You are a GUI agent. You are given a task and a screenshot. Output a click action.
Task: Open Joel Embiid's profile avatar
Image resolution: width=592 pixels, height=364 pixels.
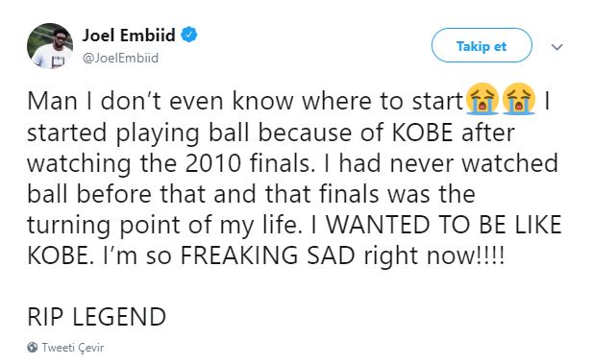coord(50,46)
